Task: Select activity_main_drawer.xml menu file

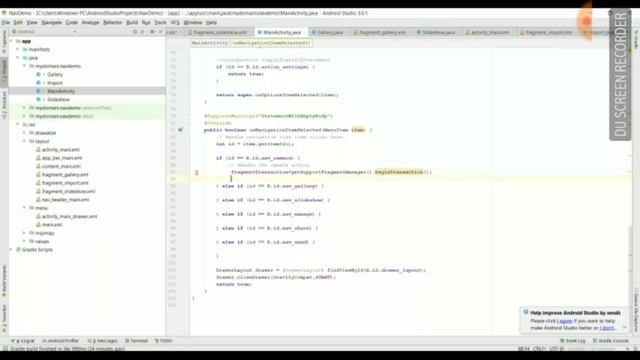Action: point(69,217)
